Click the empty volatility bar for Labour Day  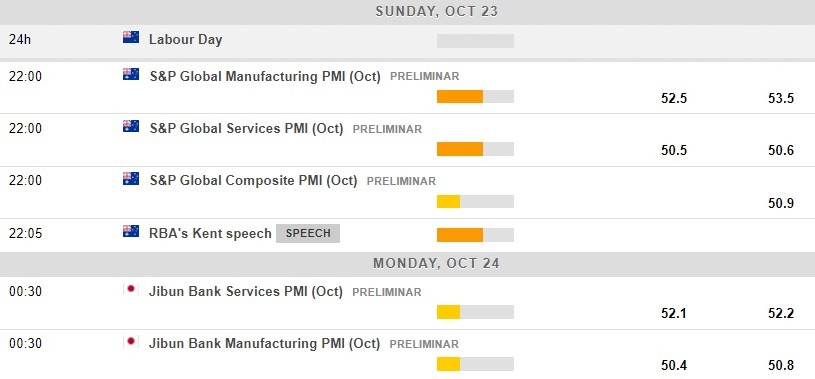(x=475, y=41)
